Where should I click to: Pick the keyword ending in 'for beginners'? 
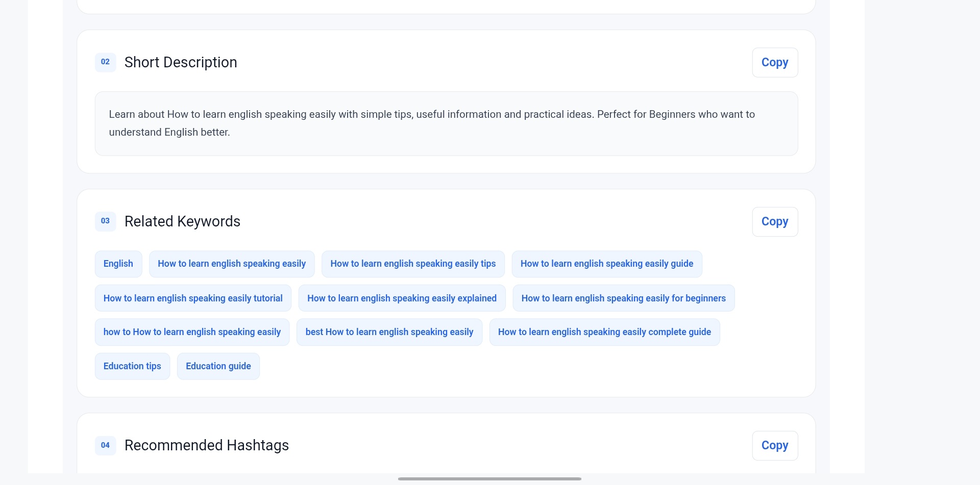624,298
